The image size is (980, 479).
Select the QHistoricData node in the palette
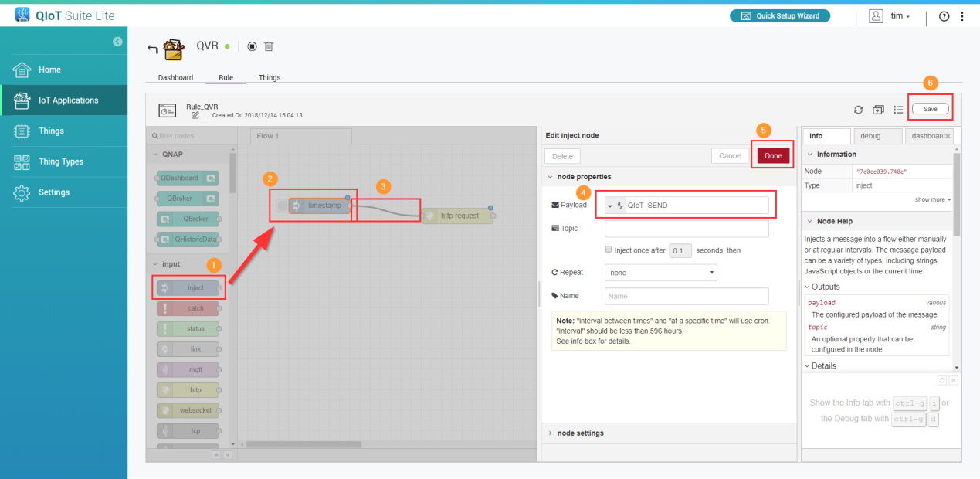click(187, 239)
